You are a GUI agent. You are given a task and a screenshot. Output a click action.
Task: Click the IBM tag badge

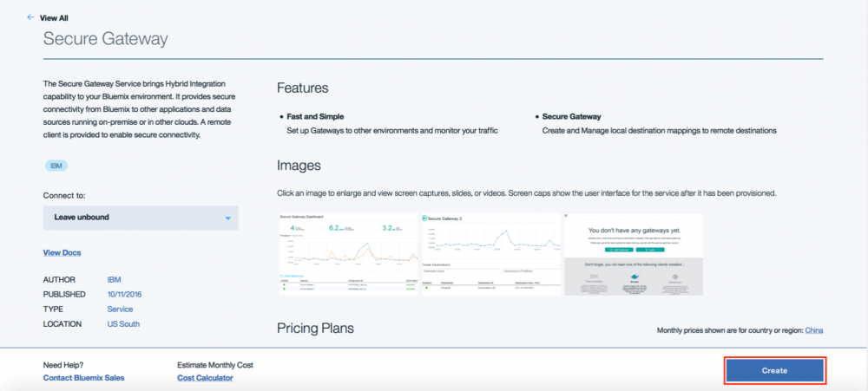click(x=56, y=165)
